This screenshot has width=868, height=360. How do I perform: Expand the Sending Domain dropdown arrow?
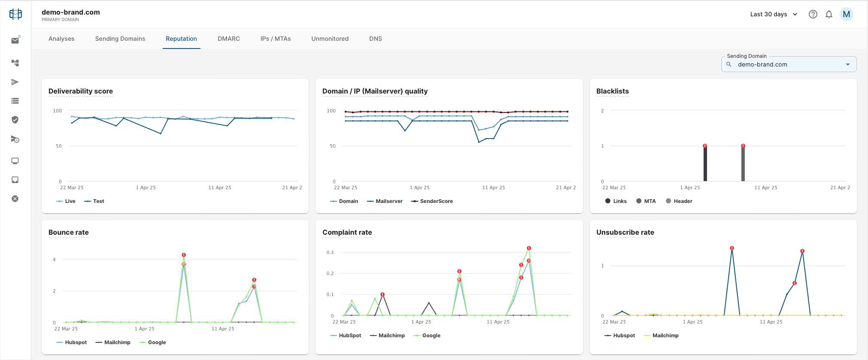pyautogui.click(x=847, y=65)
